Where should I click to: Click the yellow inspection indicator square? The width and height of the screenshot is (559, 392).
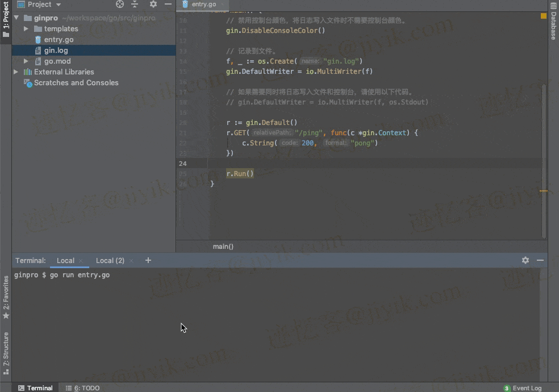543,16
